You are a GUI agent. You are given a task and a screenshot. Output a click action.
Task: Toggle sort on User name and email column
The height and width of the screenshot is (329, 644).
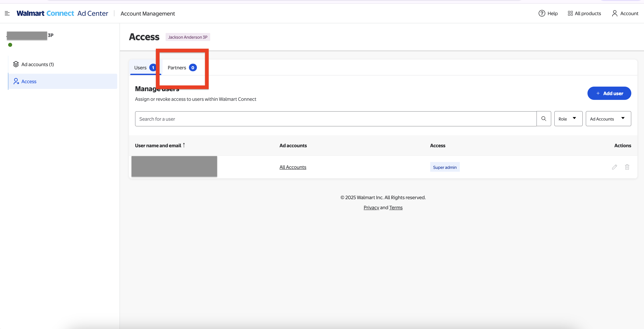click(184, 145)
